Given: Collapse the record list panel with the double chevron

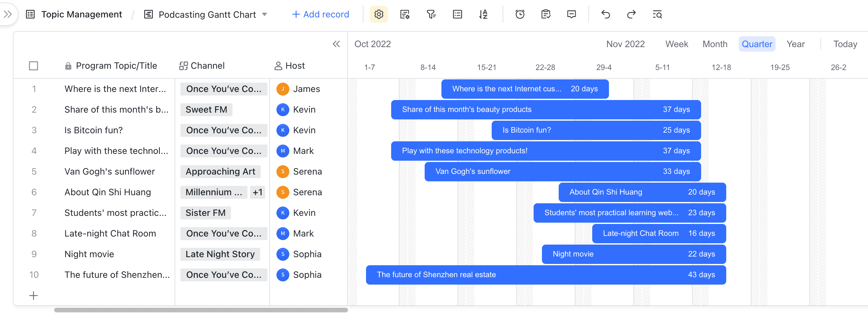Looking at the screenshot, I should tap(336, 44).
